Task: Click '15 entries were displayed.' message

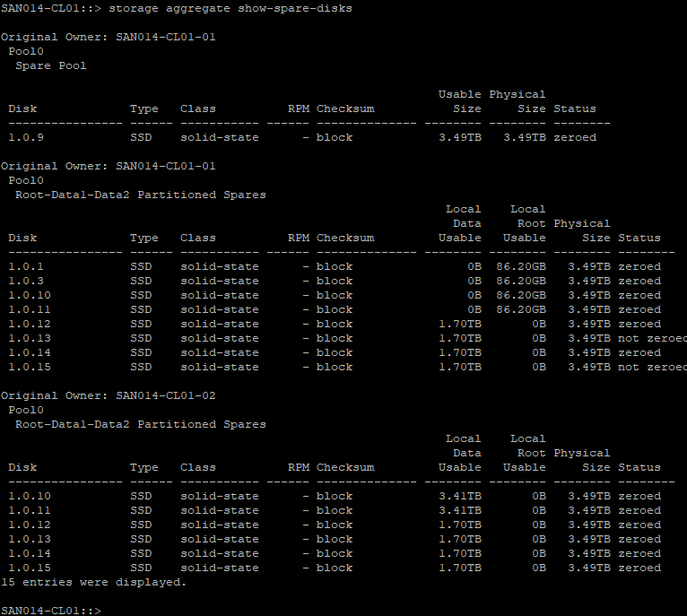Action: 94,582
